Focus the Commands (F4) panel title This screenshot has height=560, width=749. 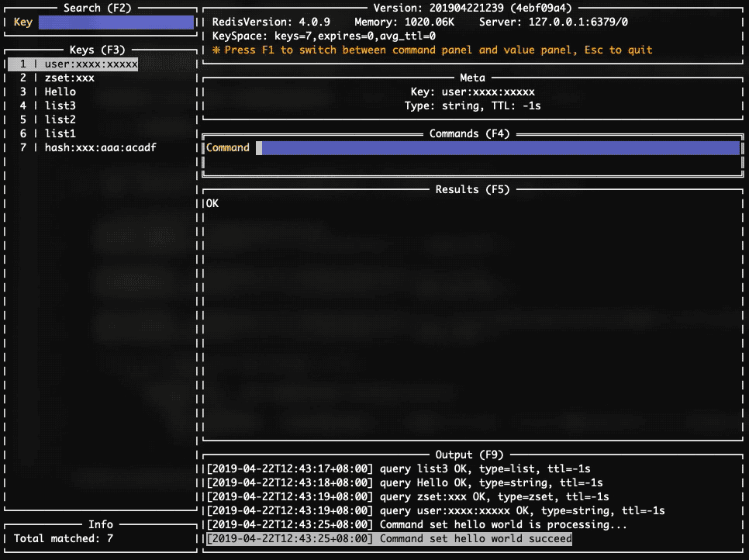[470, 133]
